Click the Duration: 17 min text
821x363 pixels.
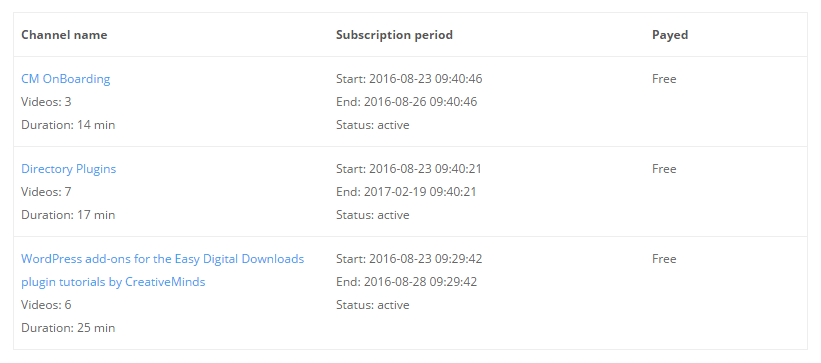coord(68,215)
